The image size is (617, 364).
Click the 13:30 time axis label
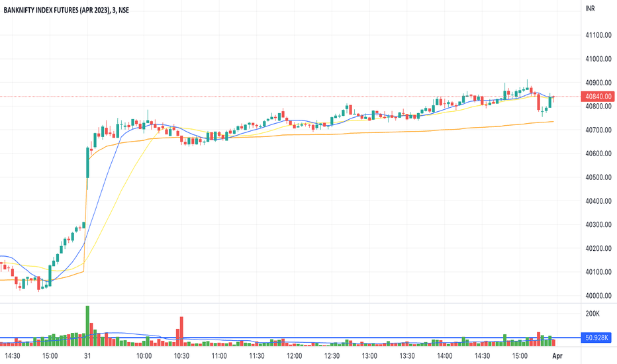tap(407, 356)
